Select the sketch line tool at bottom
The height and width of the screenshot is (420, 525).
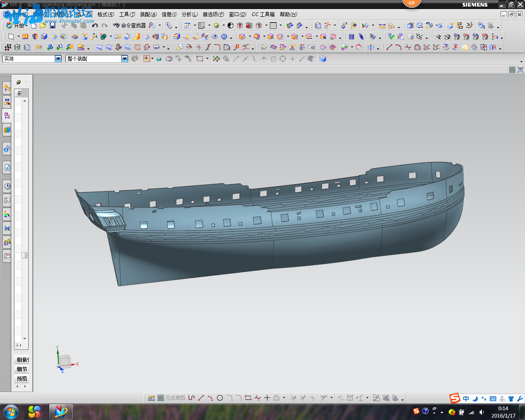(x=201, y=398)
